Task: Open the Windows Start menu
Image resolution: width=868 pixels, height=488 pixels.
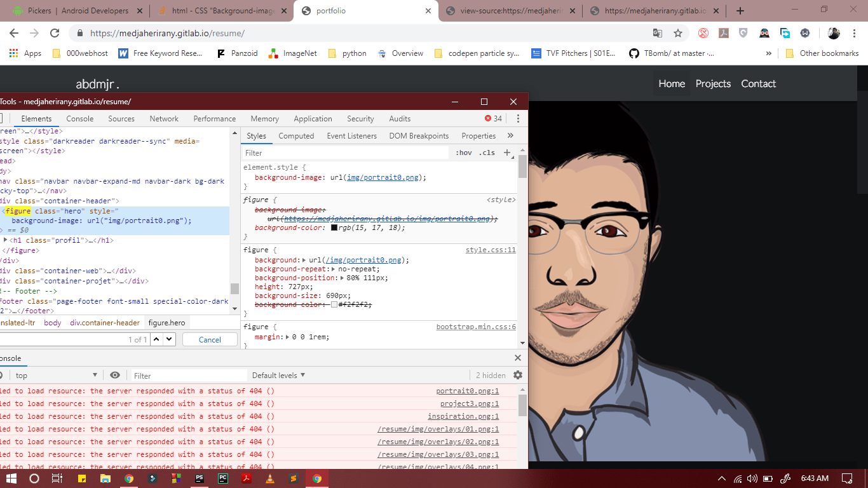Action: tap(11, 478)
